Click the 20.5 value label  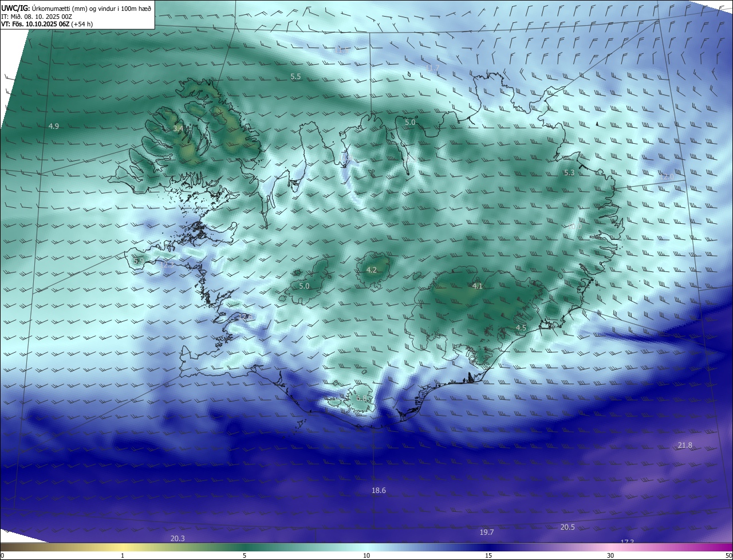(568, 527)
